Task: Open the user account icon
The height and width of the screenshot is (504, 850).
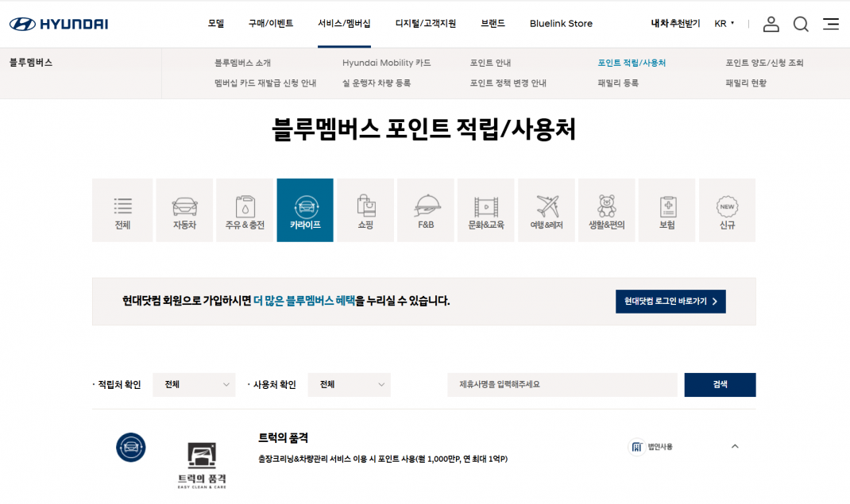Action: point(771,24)
